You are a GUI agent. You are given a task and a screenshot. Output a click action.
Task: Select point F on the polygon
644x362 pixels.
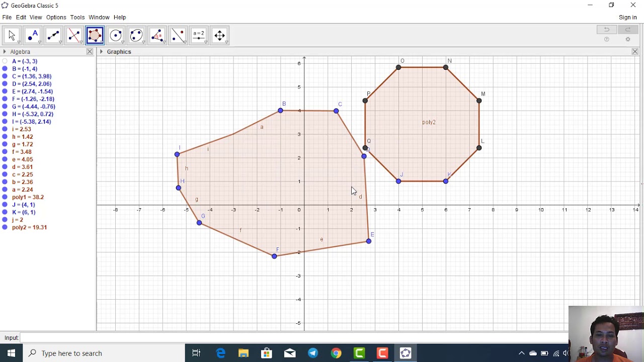point(274,256)
